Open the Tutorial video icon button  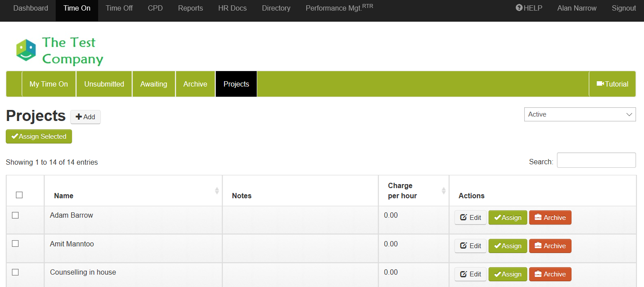[612, 84]
